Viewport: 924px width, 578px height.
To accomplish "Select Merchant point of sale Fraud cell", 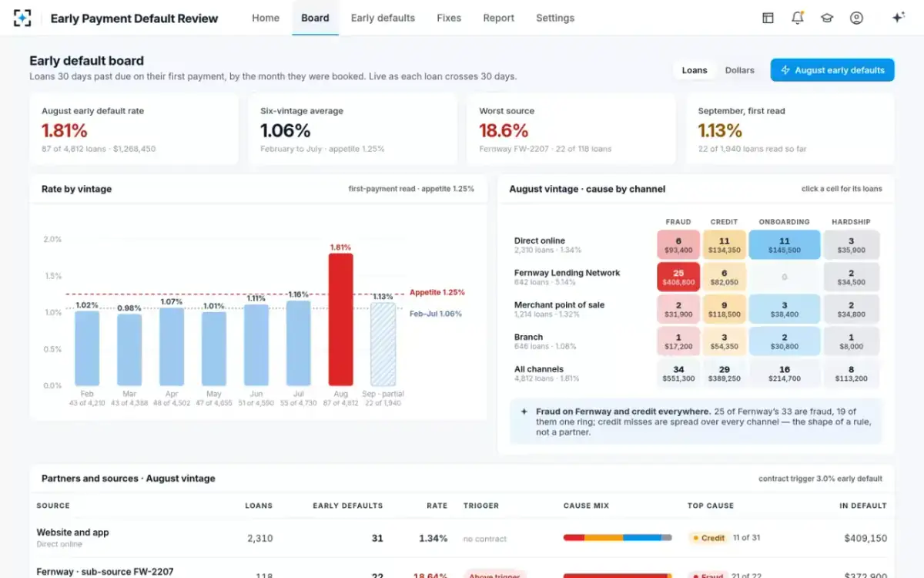I will tap(678, 310).
